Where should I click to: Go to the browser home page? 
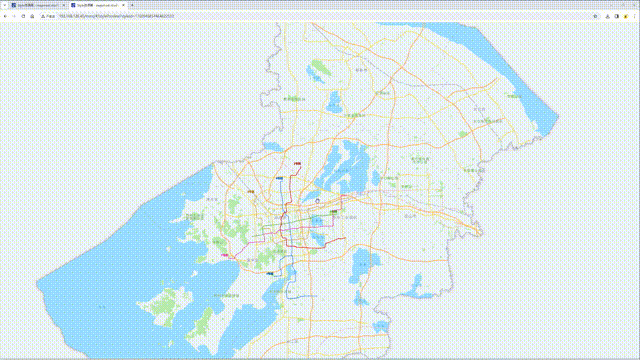[32, 16]
